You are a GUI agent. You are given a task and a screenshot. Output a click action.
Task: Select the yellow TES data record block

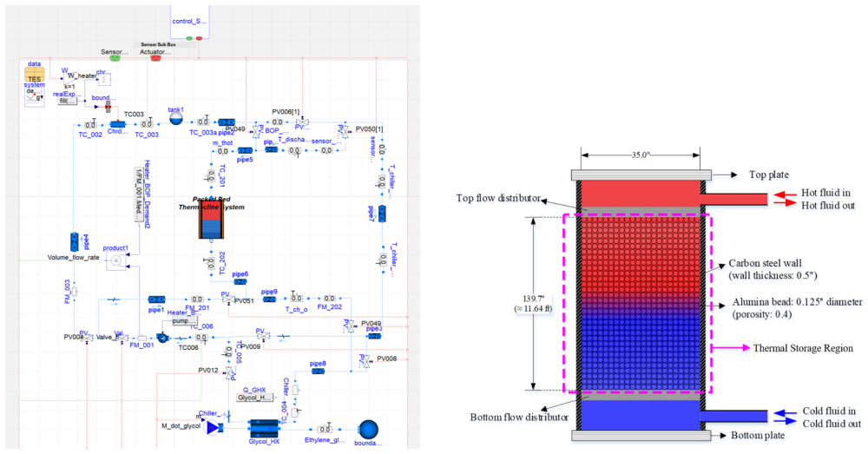pos(35,74)
